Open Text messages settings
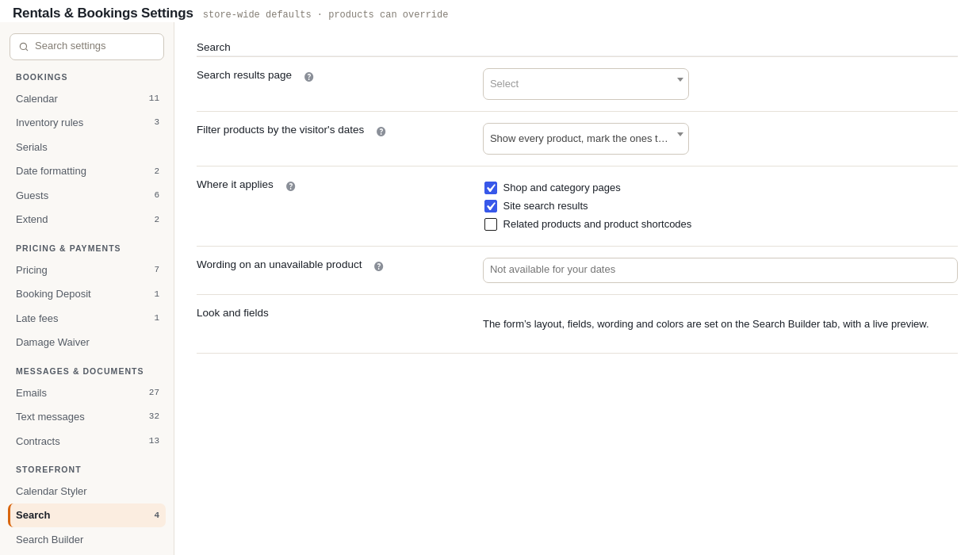The height and width of the screenshot is (555, 980). click(87, 417)
